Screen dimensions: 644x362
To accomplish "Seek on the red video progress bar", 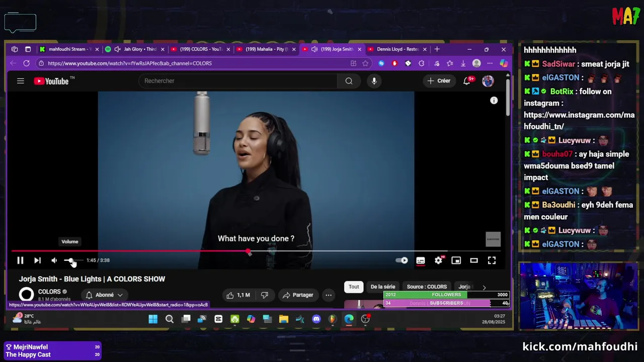I will (256, 251).
